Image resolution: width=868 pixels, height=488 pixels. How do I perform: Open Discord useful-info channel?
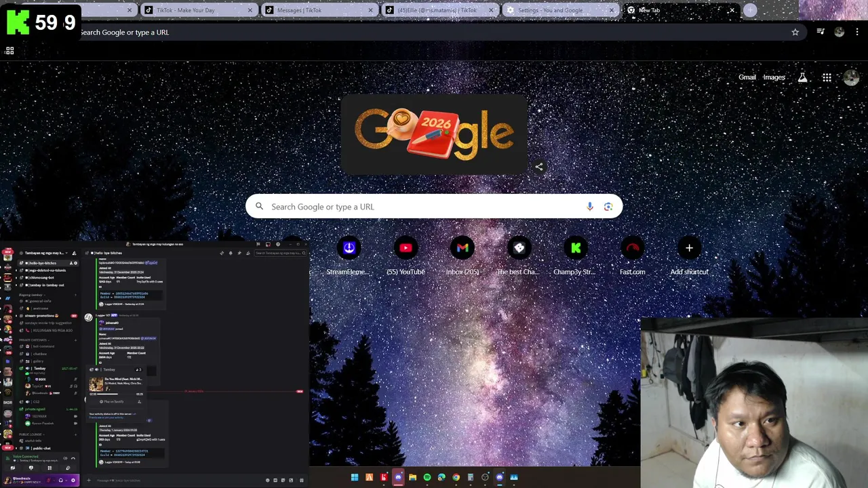[48, 441]
